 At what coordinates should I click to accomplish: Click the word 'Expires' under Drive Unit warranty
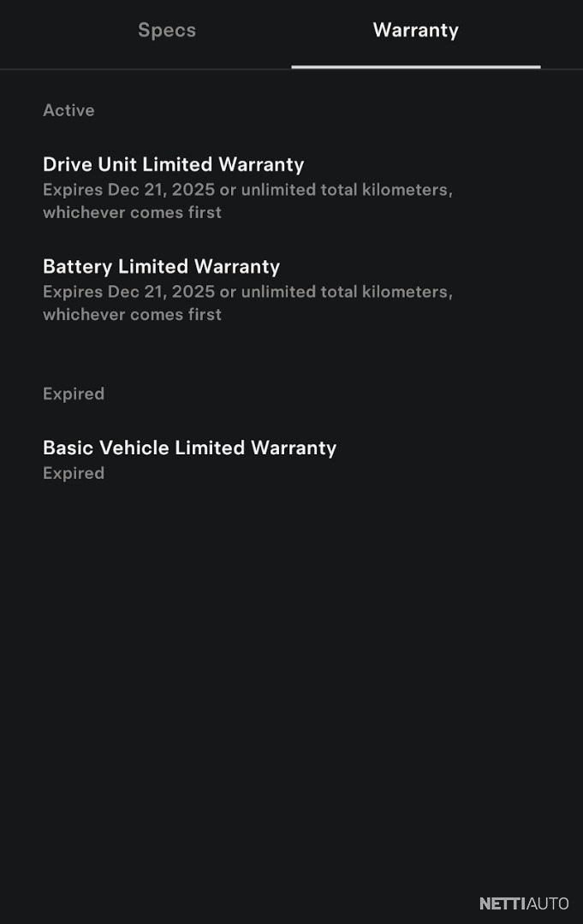73,190
